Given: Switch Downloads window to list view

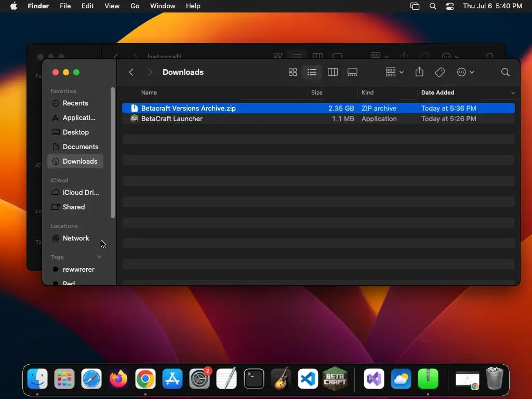Looking at the screenshot, I should point(312,72).
